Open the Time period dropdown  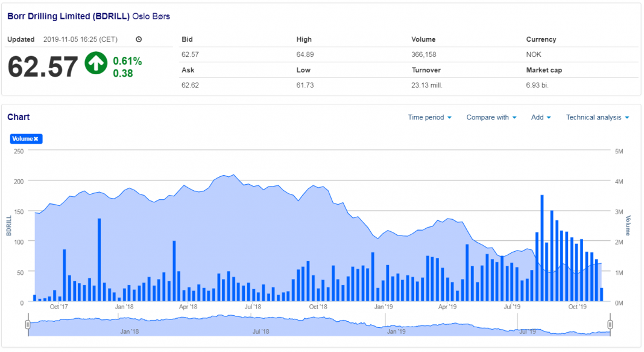429,117
